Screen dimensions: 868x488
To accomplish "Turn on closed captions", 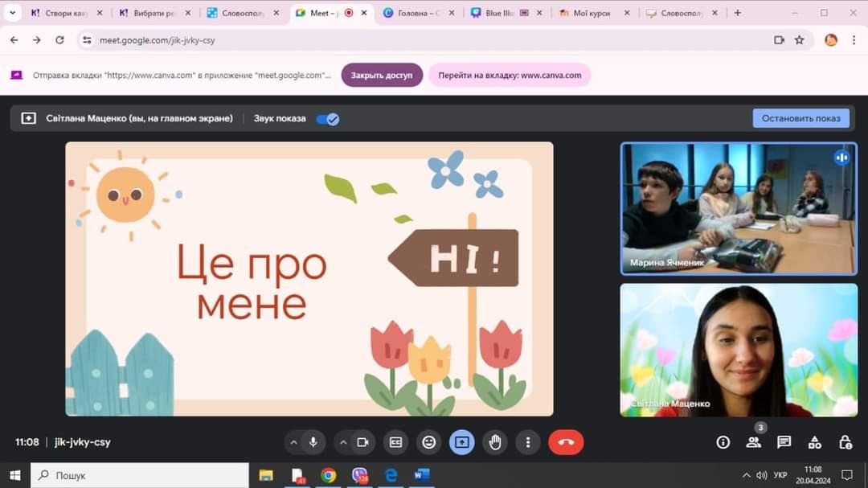I will (x=395, y=442).
